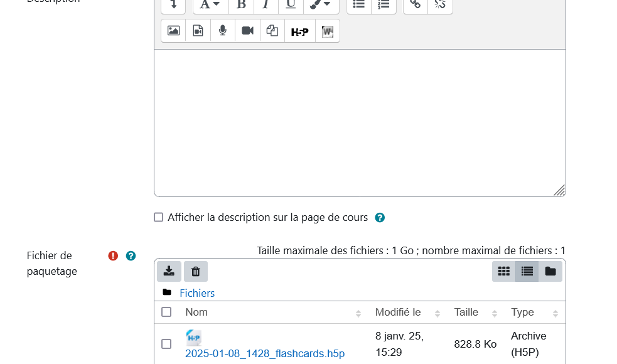Open manage embedded files icon

tap(272, 31)
